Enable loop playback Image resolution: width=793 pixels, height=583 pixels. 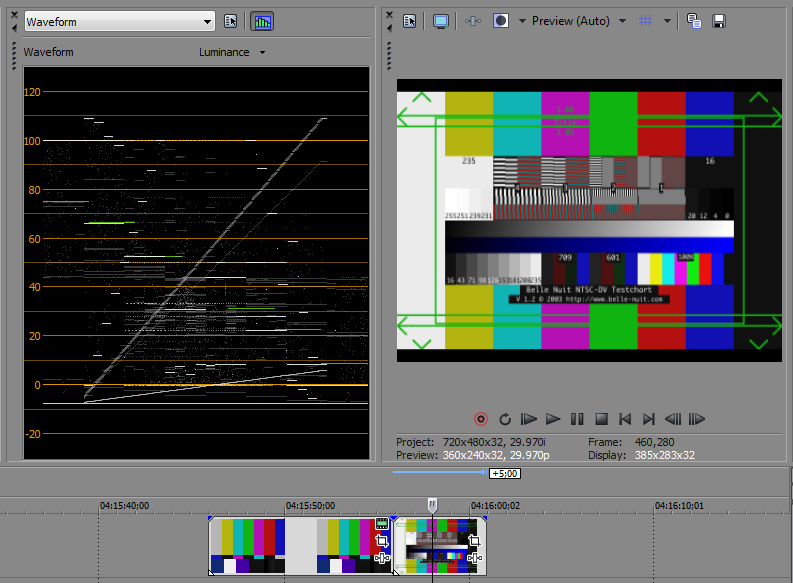pos(505,419)
